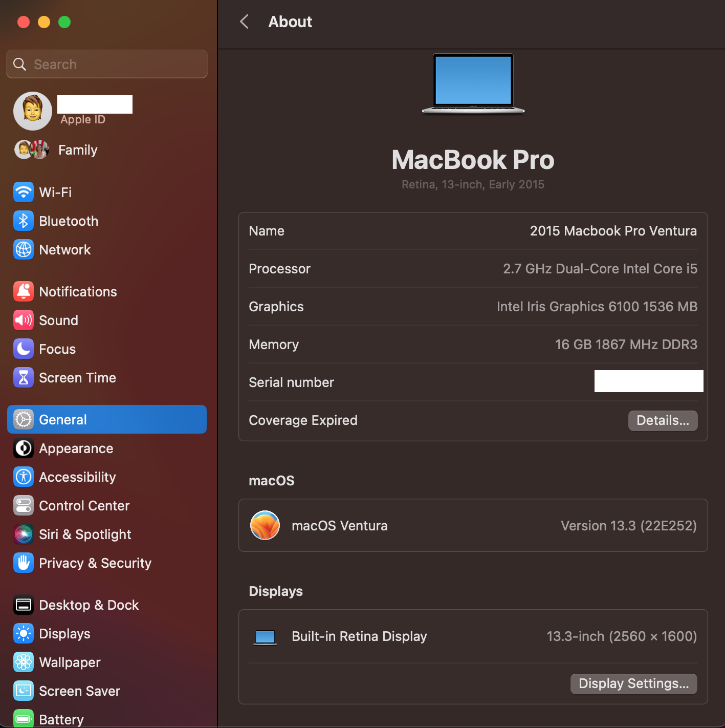Click the About page title
Screen dimensions: 725x728
tap(290, 22)
